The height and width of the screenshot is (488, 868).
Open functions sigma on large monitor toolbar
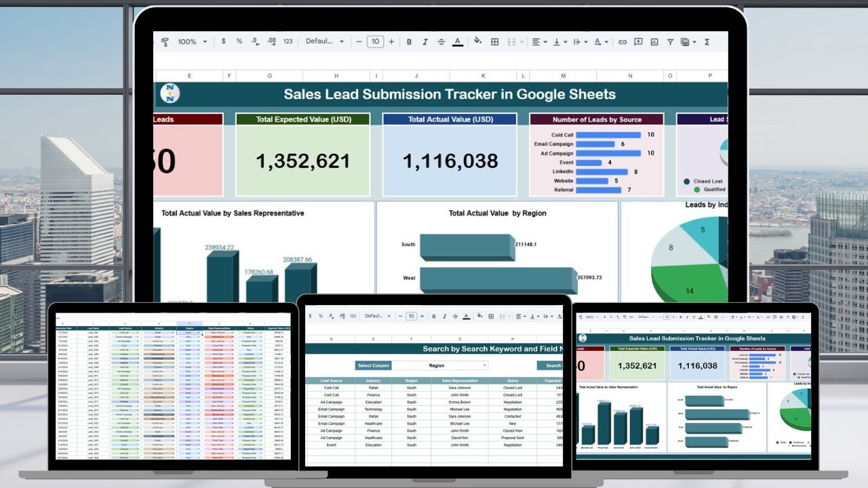pyautogui.click(x=707, y=42)
